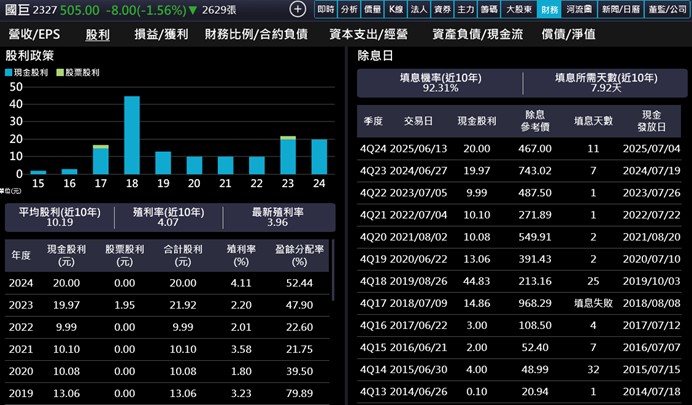Select the 大股東 tab
The width and height of the screenshot is (692, 405).
(518, 9)
